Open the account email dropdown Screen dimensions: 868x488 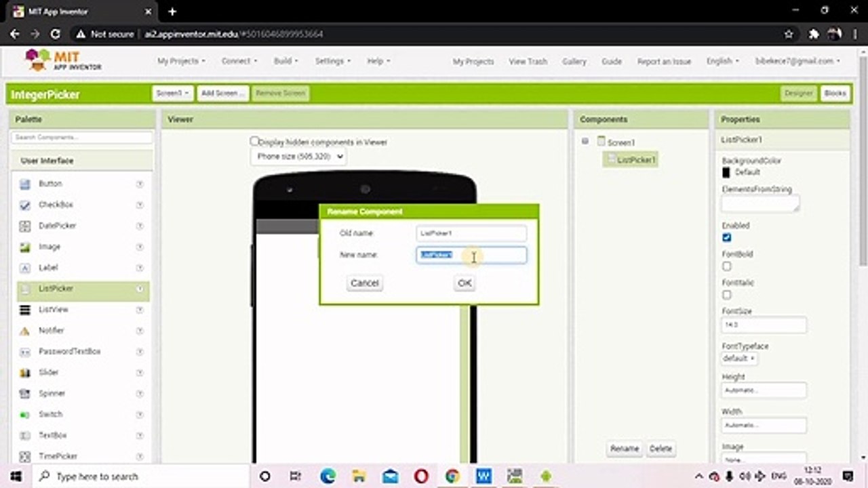[797, 61]
